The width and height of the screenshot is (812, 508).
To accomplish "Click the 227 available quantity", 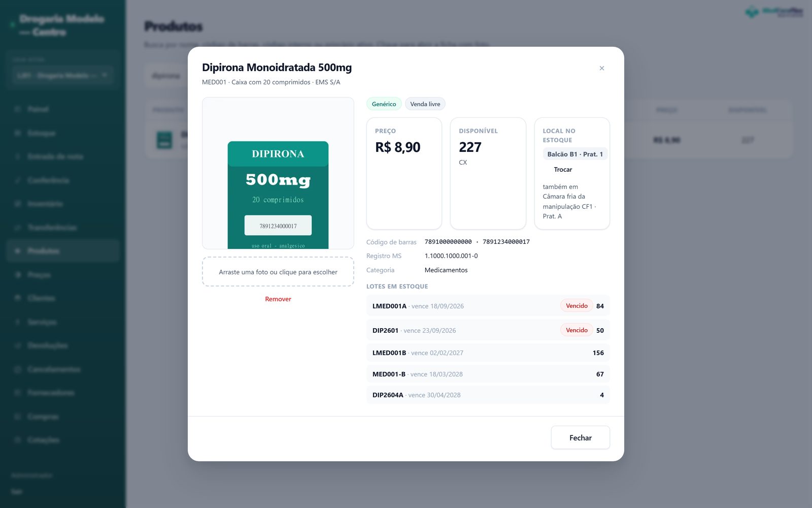I will click(x=470, y=147).
